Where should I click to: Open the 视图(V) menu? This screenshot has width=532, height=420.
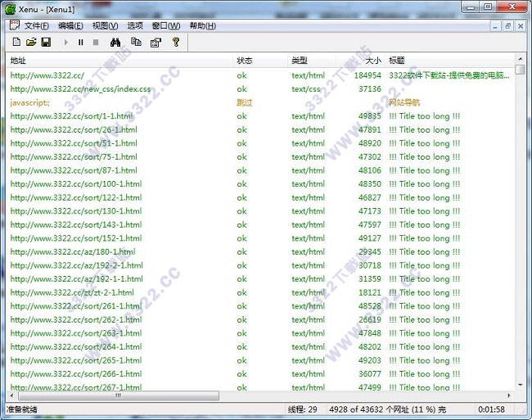[105, 25]
